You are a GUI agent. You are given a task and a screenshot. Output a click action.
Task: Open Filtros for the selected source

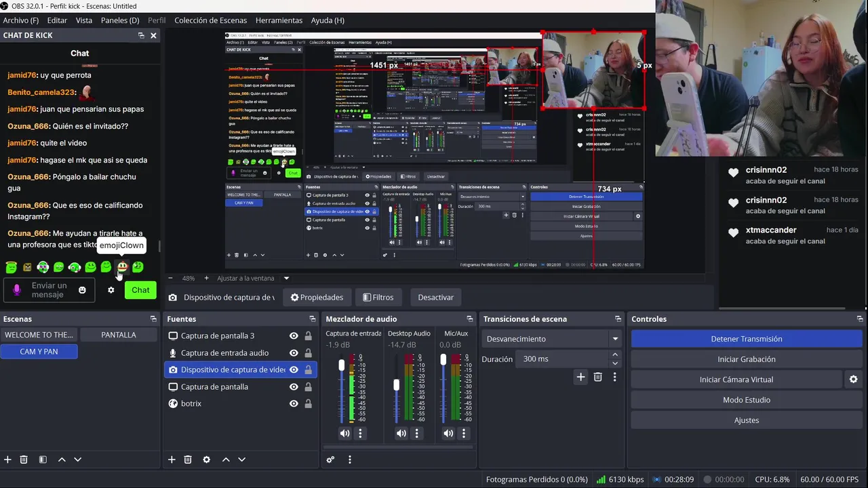coord(378,298)
